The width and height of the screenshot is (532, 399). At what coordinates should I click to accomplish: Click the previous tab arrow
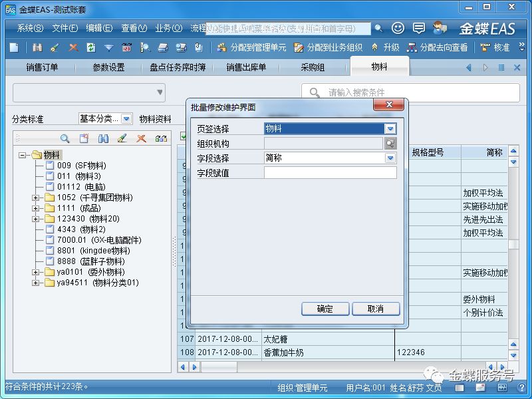[x=469, y=68]
